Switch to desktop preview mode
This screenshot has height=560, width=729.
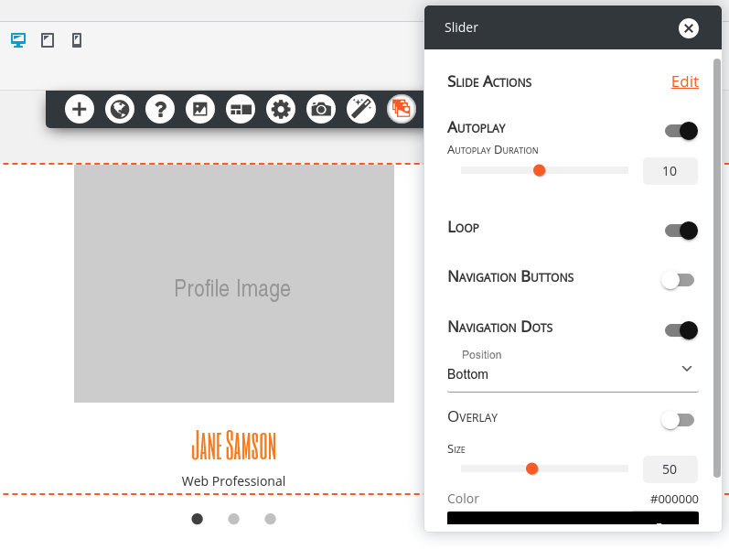(x=18, y=40)
